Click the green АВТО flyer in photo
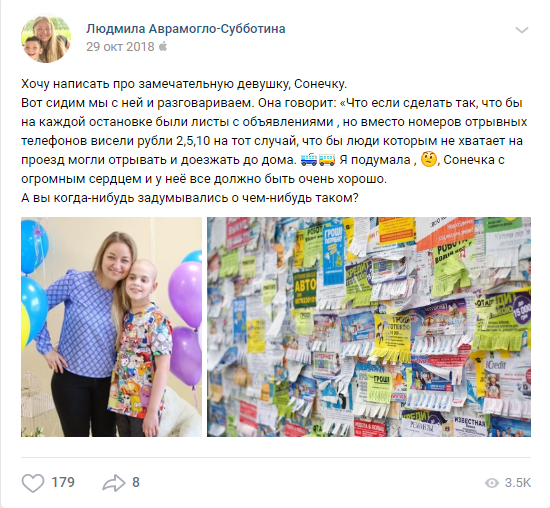The image size is (550, 508). click(305, 289)
